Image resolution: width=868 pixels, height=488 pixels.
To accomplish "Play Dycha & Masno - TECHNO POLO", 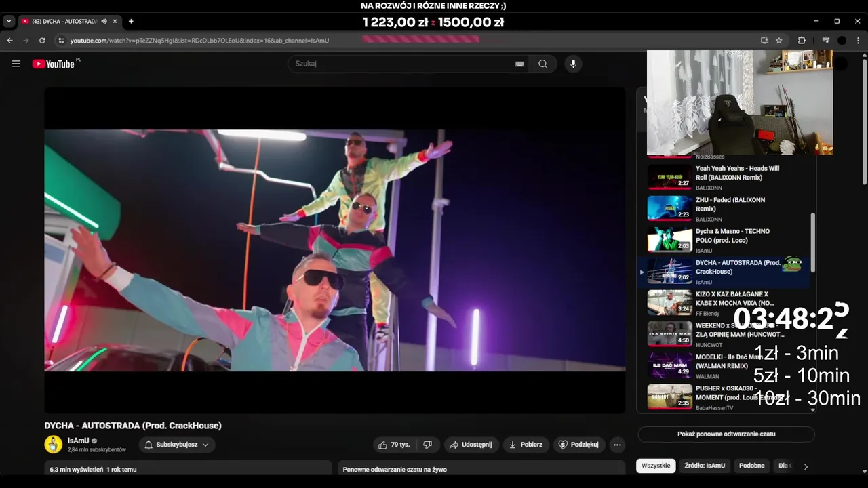I will [726, 241].
